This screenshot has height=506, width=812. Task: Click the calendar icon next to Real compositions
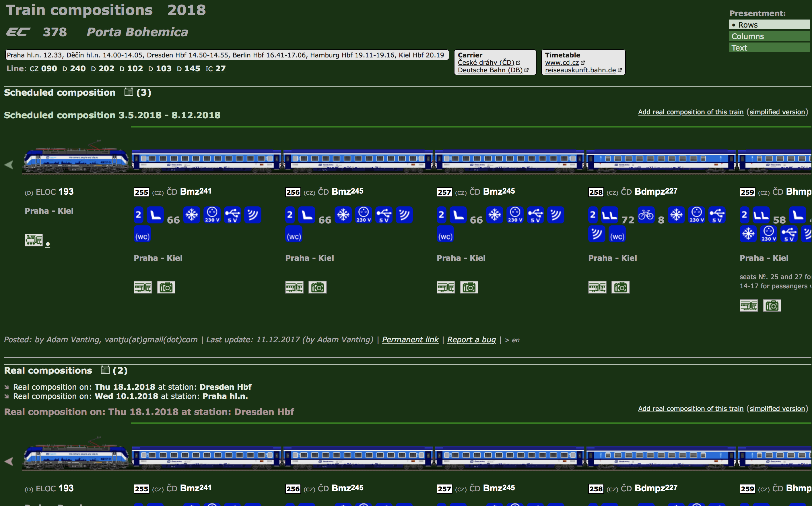coord(105,370)
